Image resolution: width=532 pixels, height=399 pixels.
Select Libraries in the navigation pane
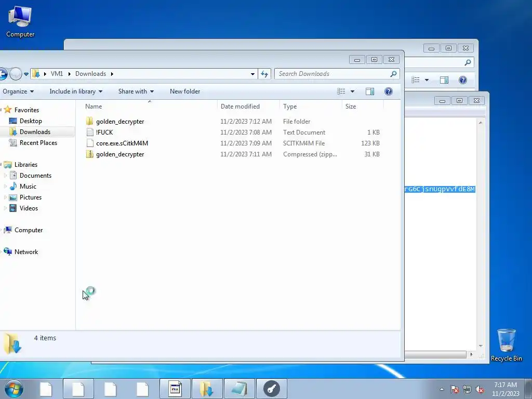(x=26, y=165)
